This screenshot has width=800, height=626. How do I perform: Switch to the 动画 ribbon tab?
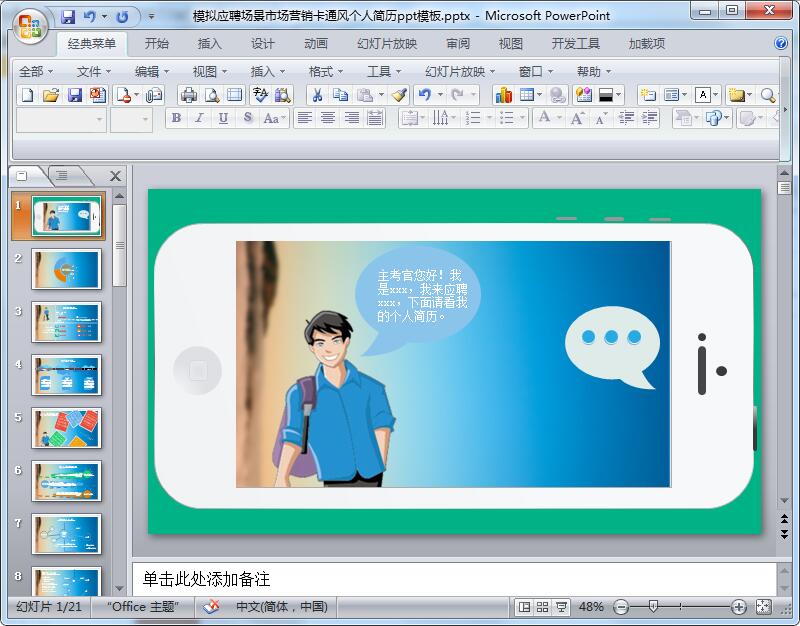[x=315, y=43]
